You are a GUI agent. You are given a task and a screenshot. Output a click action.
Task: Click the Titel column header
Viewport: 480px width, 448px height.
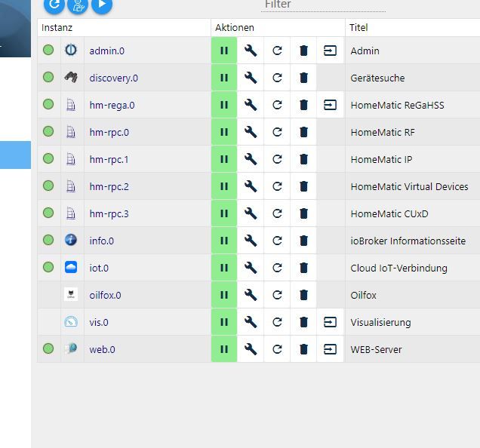pyautogui.click(x=358, y=27)
